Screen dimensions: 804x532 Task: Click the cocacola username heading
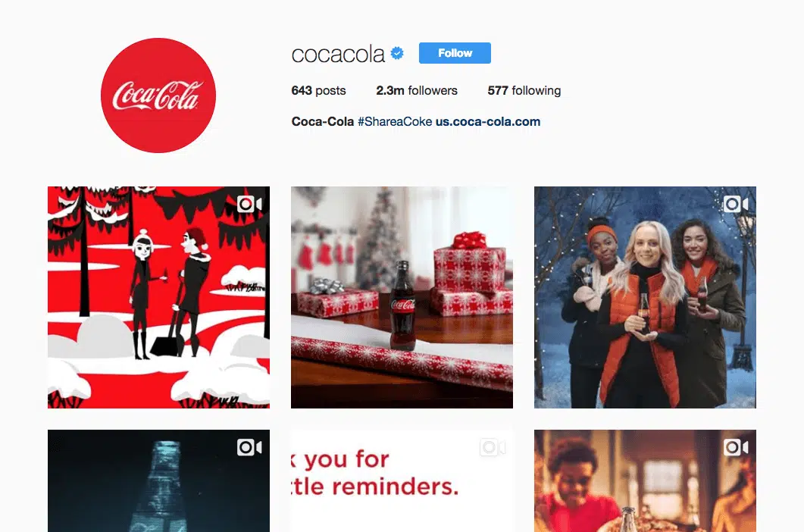tap(338, 54)
